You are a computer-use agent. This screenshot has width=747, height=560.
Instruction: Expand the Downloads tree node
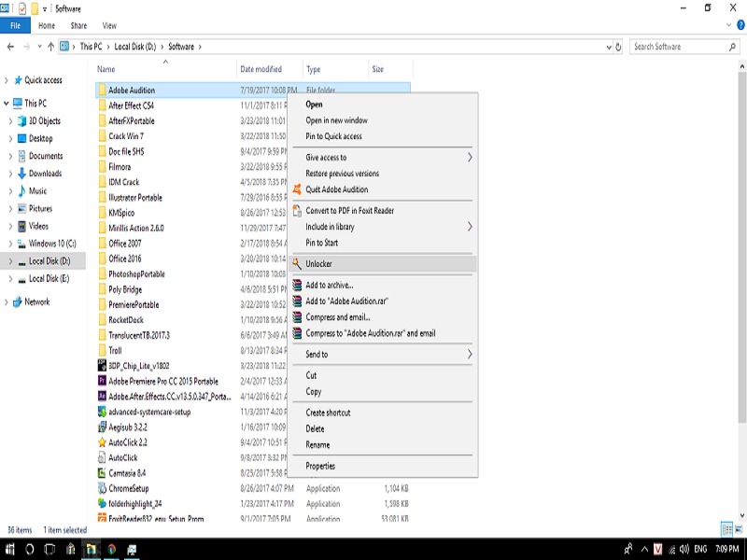[10, 174]
